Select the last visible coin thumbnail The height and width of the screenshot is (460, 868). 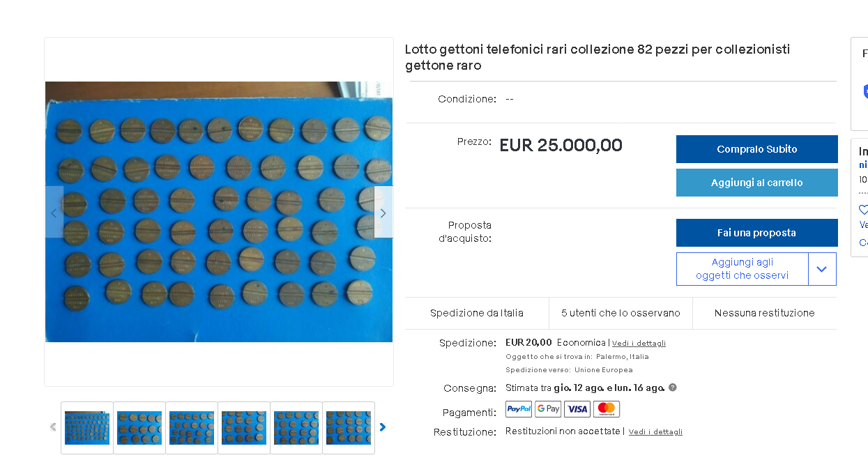coord(349,428)
